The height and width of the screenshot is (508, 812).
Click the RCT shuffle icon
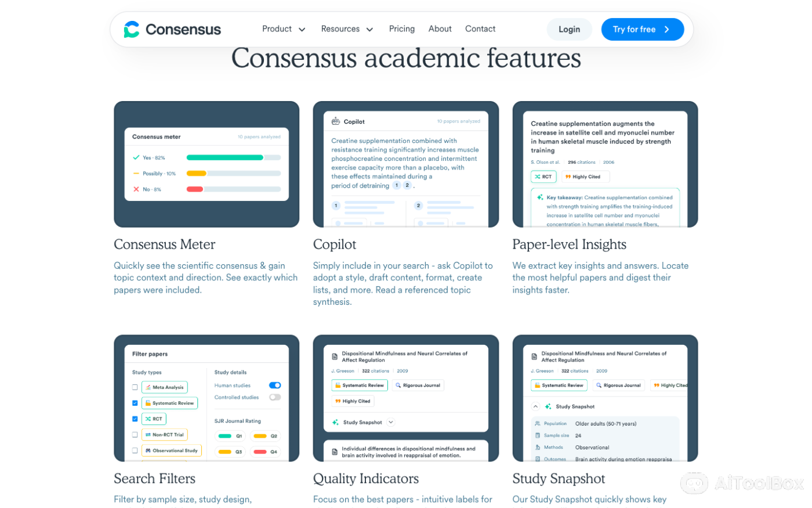(x=148, y=419)
